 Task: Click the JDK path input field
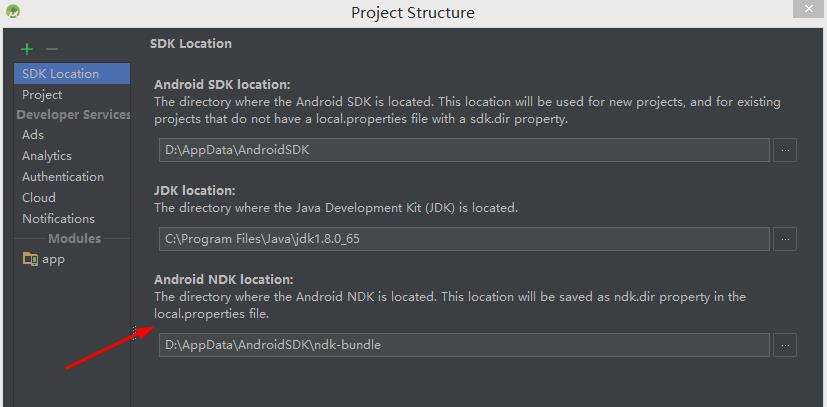[464, 239]
